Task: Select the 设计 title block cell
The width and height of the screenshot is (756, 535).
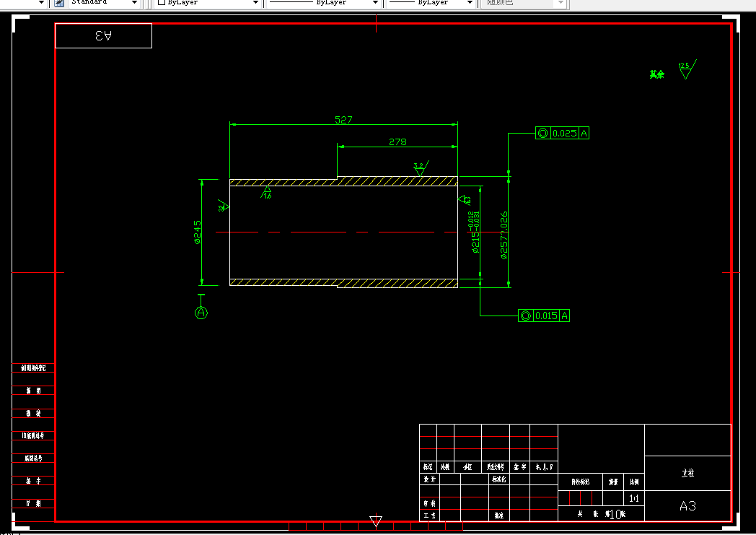Action: tap(430, 479)
